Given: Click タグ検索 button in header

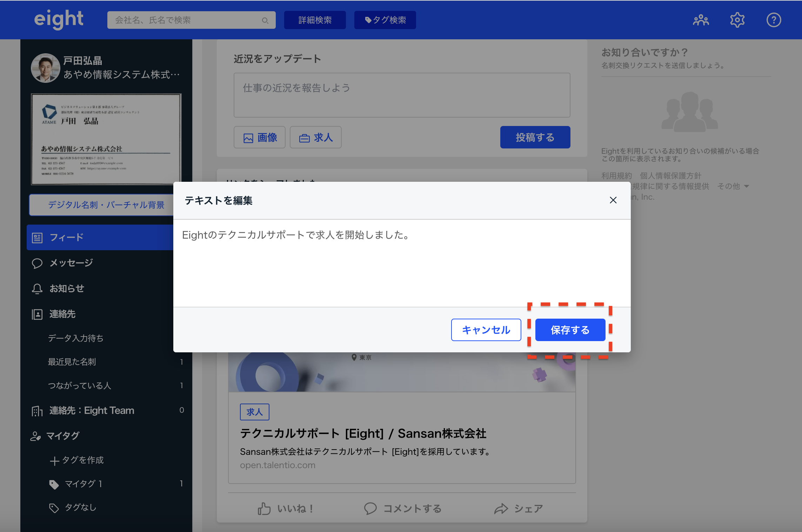Looking at the screenshot, I should 385,20.
